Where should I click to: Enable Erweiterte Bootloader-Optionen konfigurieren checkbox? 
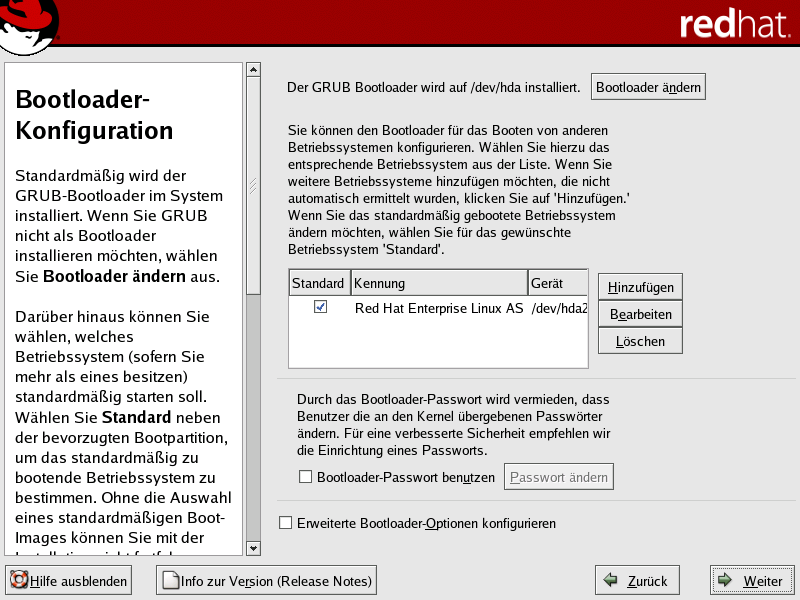click(286, 523)
